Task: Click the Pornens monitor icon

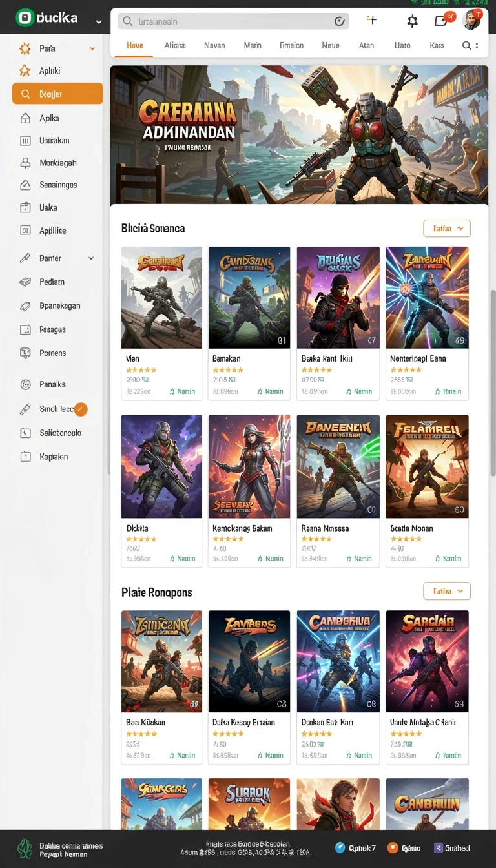Action: [x=26, y=353]
